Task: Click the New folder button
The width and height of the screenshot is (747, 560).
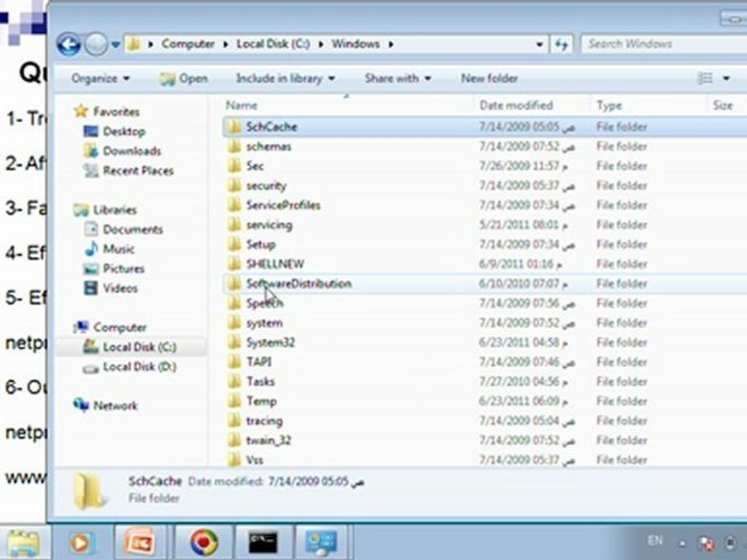Action: (489, 78)
